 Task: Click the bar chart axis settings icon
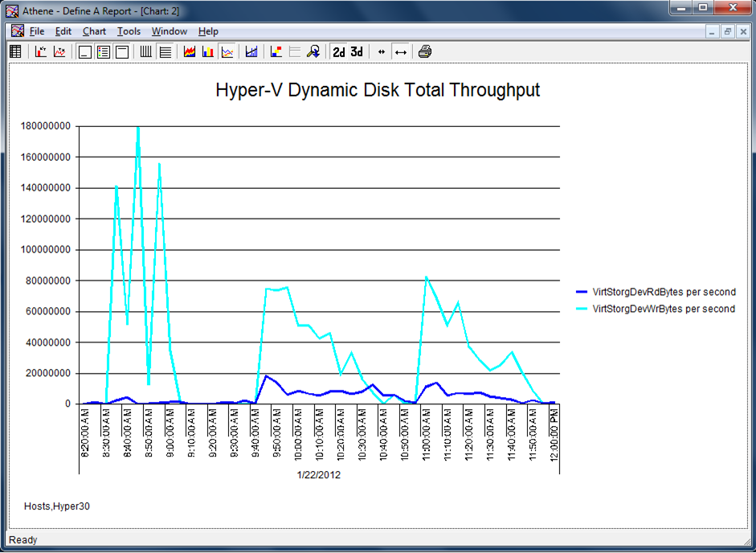click(x=41, y=51)
